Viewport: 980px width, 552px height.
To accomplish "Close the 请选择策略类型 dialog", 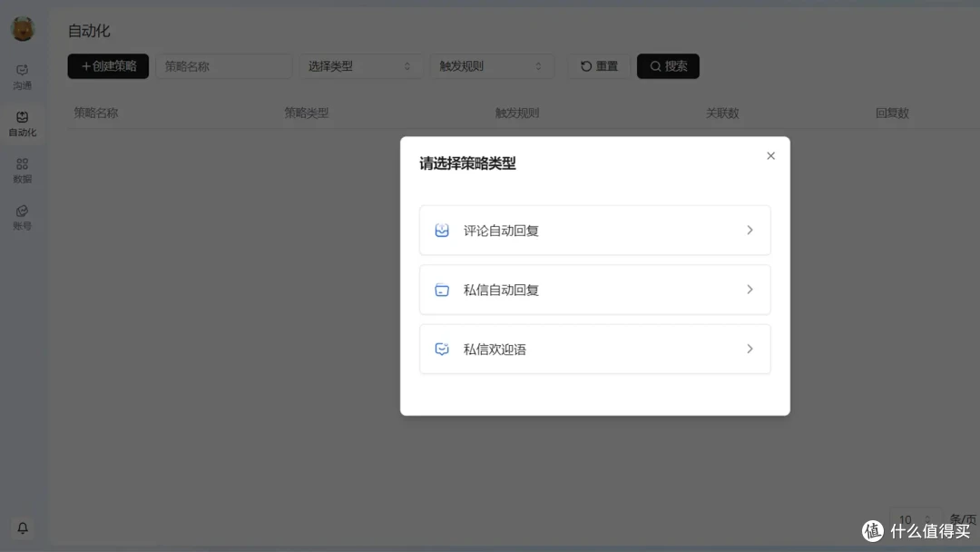I will click(770, 155).
